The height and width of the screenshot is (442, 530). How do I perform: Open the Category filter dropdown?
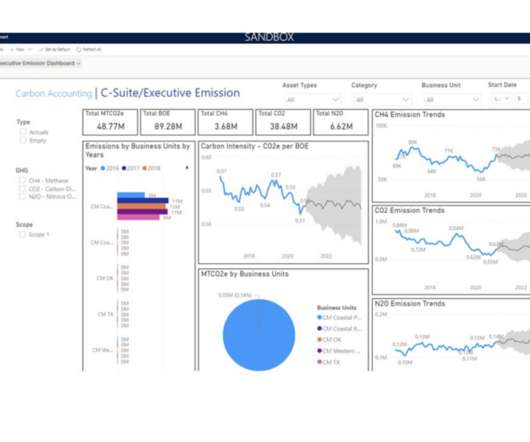[x=382, y=100]
